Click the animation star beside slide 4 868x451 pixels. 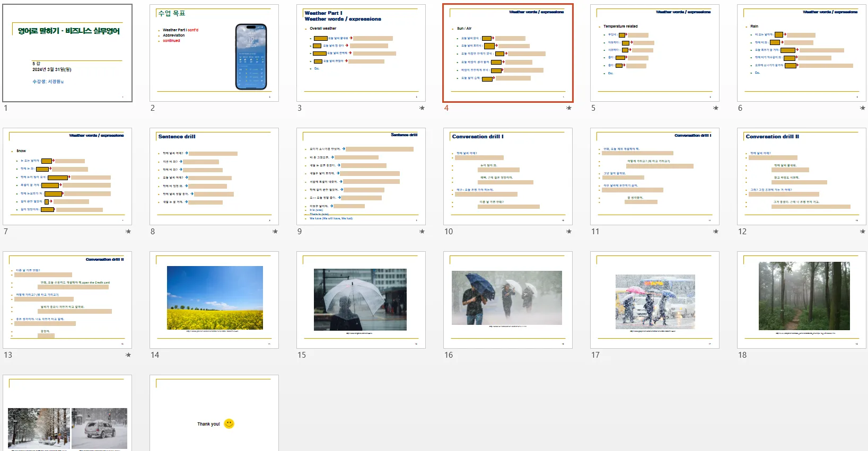pyautogui.click(x=568, y=108)
